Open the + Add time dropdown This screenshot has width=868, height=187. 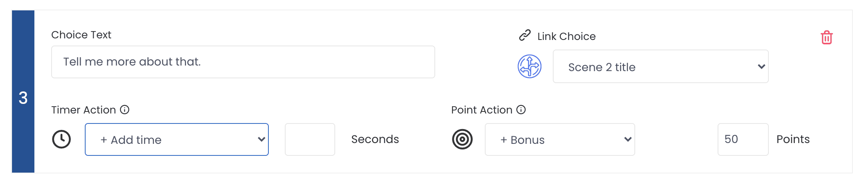(x=177, y=139)
